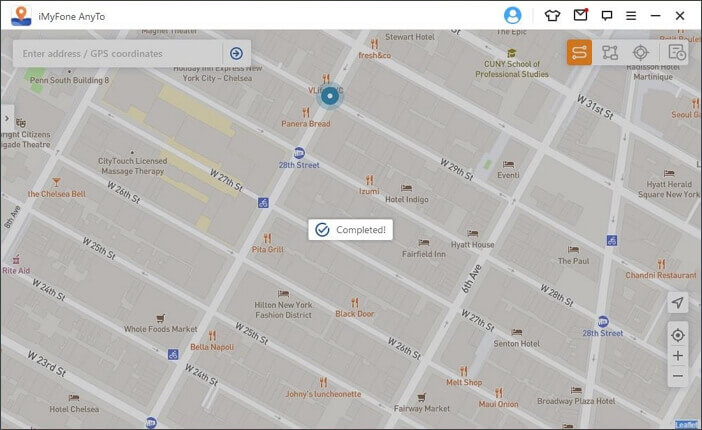Click the Stewart Hotel label

(x=410, y=37)
